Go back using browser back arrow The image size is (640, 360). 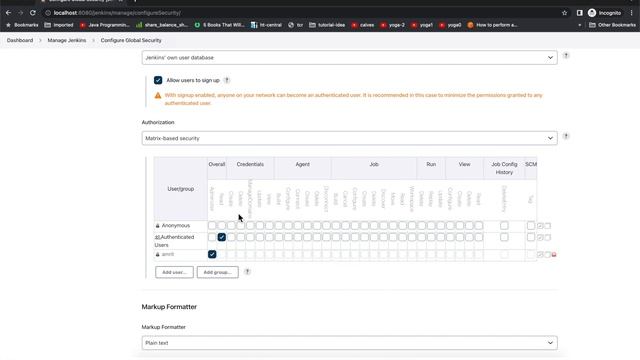[8, 13]
